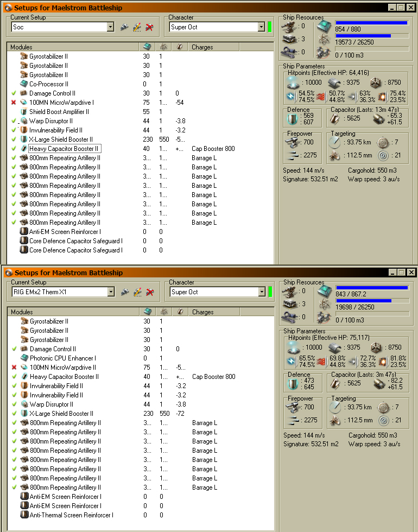Click drone bay icon beside 0 / 100 m3 in Soc
This screenshot has width=418, height=532.
click(324, 53)
